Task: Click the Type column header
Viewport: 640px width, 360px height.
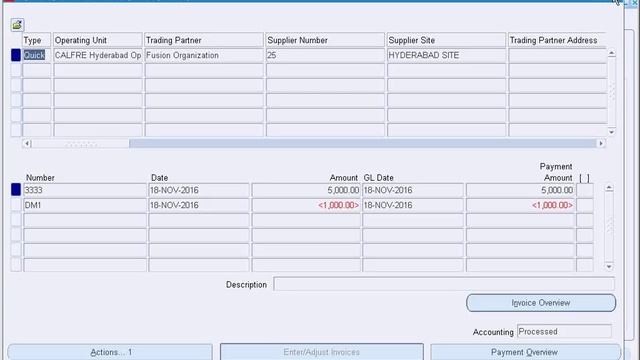Action: coord(36,40)
